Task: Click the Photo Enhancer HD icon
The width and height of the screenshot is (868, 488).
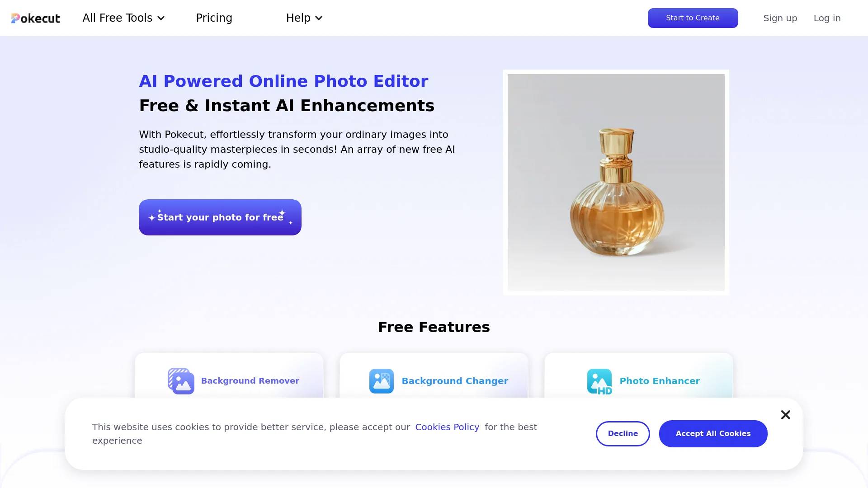Action: pos(599,381)
